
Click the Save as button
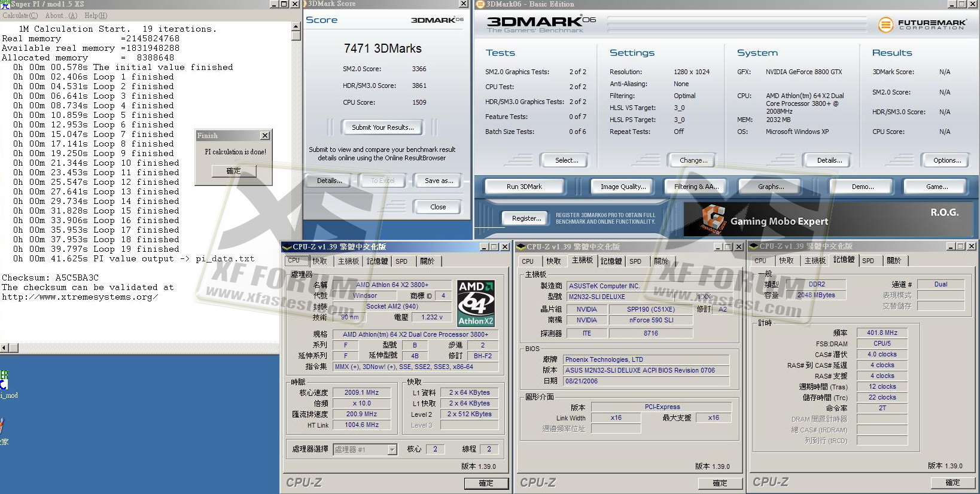(439, 181)
